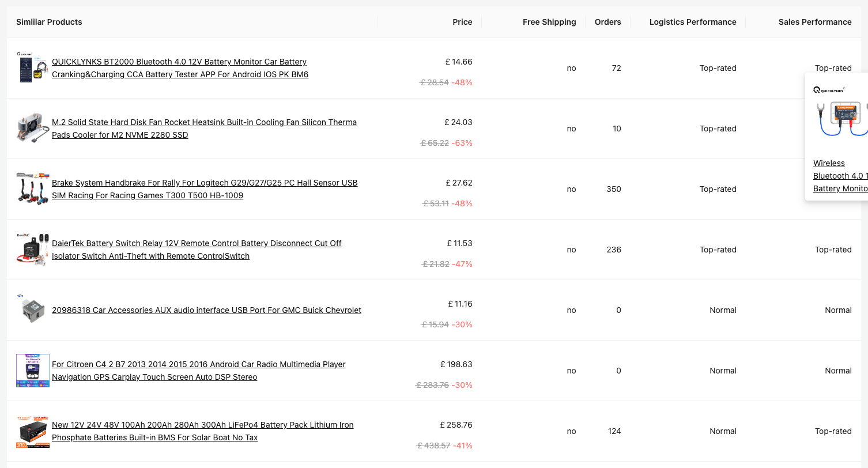Click the £ 198.63 price
Viewport: 868px width, 468px height.
point(456,364)
